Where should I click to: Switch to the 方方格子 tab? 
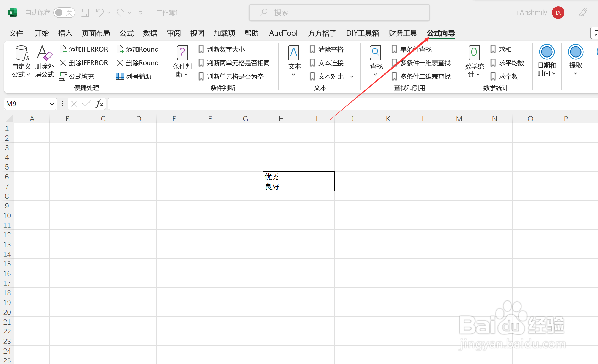pyautogui.click(x=322, y=33)
